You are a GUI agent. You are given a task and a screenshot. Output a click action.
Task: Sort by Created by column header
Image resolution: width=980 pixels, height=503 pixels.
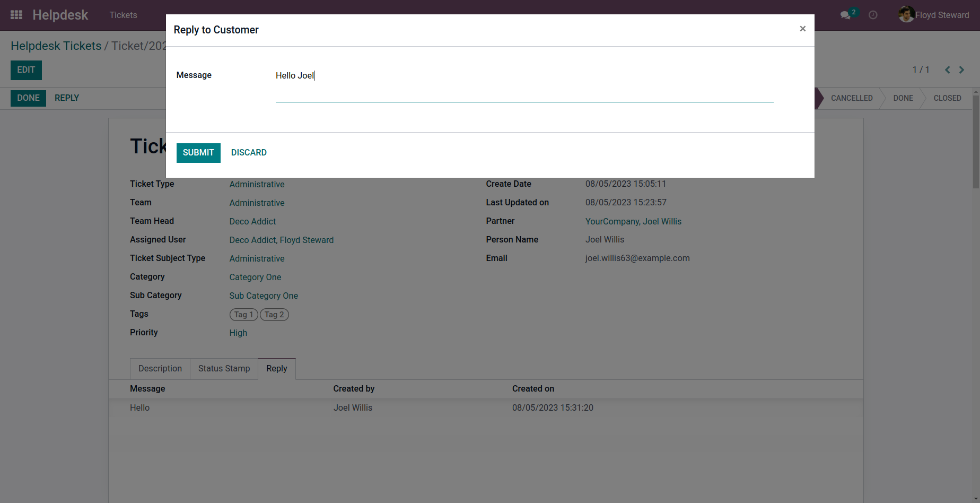tap(354, 389)
